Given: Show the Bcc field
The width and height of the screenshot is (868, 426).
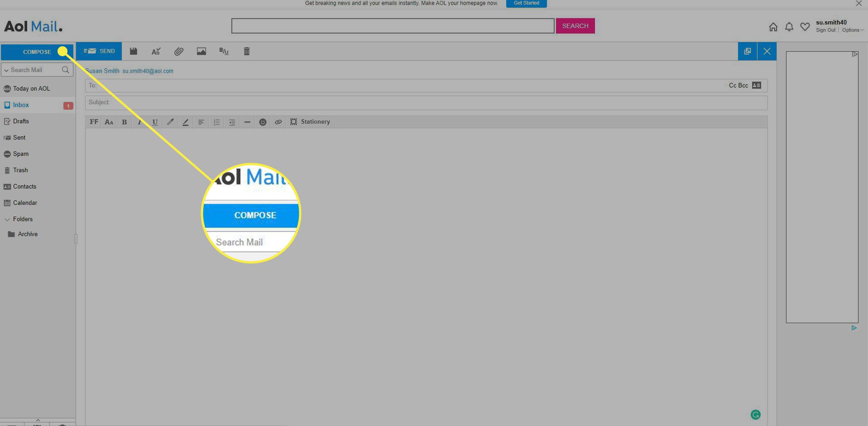Looking at the screenshot, I should [743, 85].
